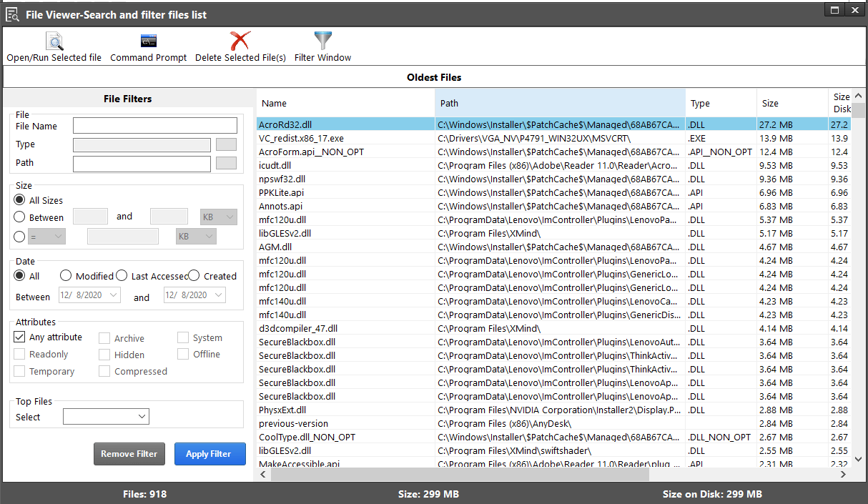Sort list by the Path column header
868x504 pixels.
click(560, 104)
